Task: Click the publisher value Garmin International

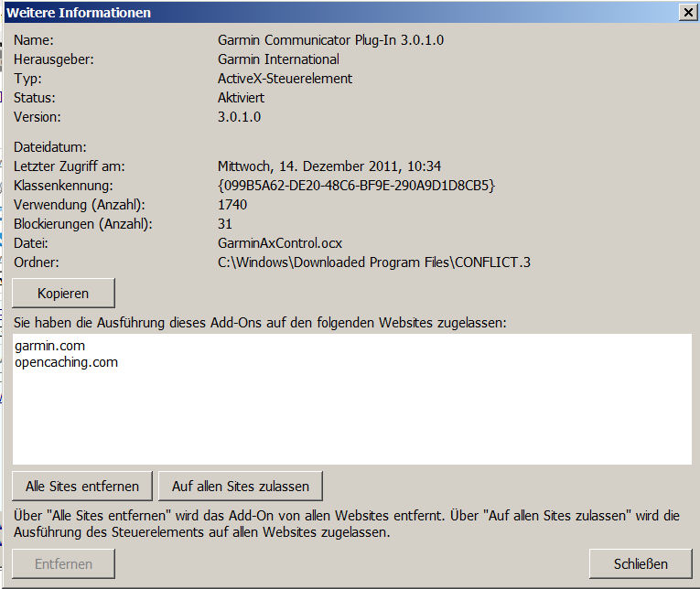Action: coord(278,59)
